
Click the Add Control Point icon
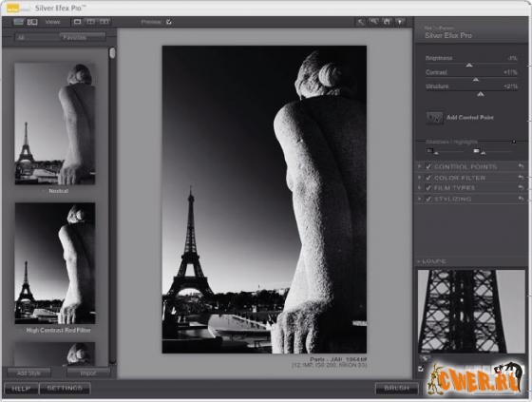tap(435, 118)
